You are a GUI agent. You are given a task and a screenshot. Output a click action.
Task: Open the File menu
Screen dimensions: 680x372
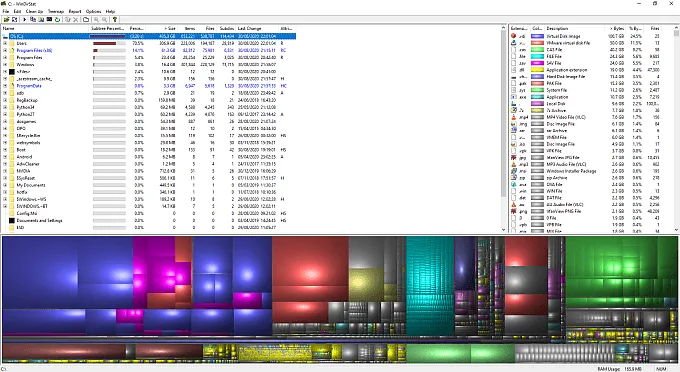pos(6,11)
